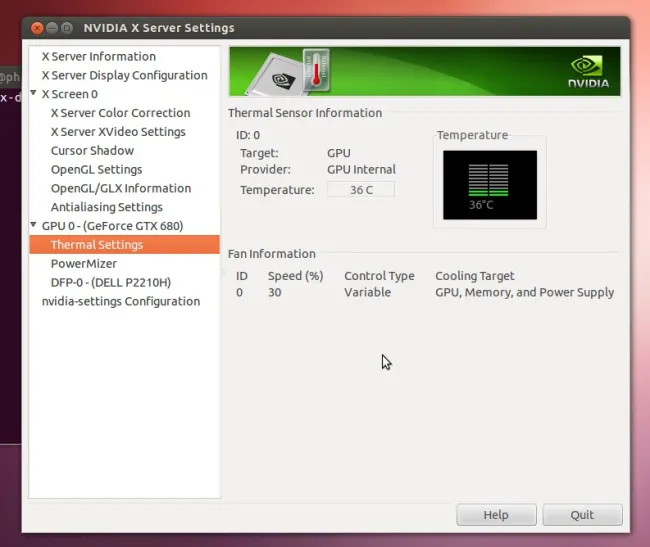Screen dimensions: 650x547
Task: Click the Quit button
Action: coord(582,515)
